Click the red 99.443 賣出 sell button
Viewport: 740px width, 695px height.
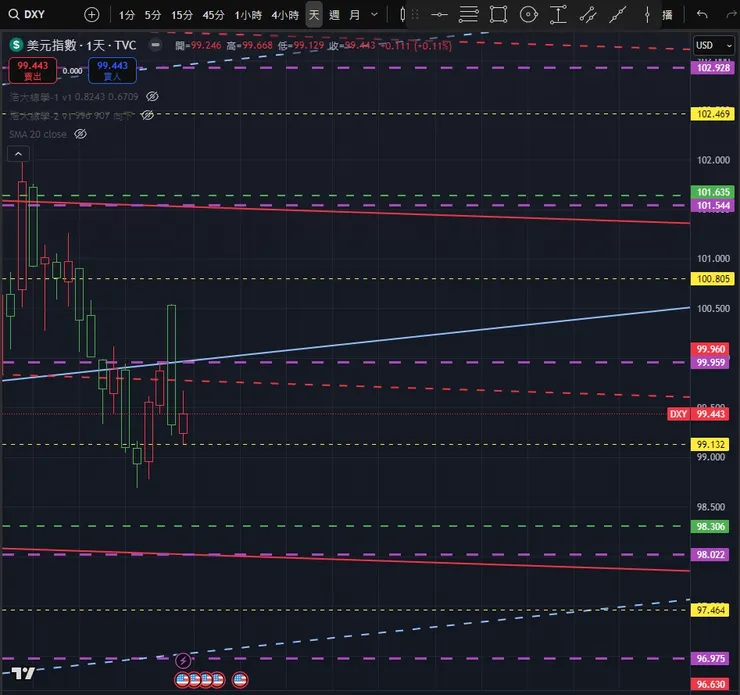pyautogui.click(x=33, y=71)
